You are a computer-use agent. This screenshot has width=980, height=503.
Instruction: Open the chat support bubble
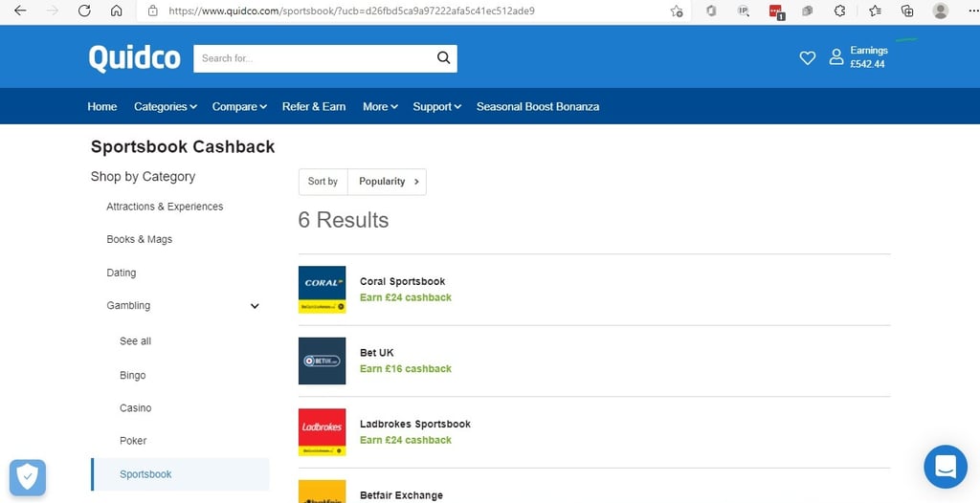point(945,467)
